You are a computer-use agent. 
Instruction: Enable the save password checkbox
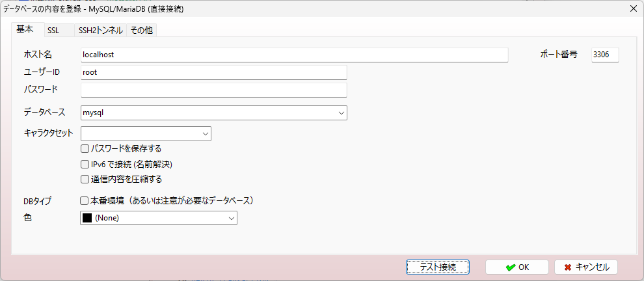[x=85, y=149]
